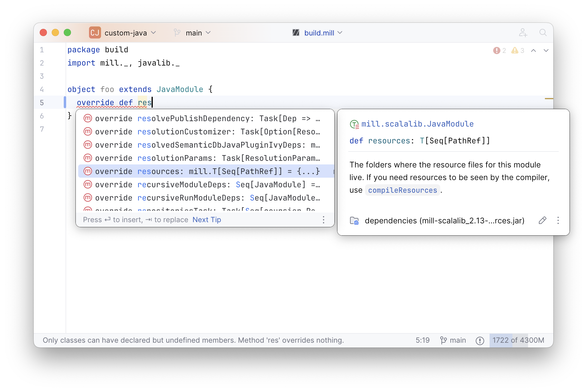Click the red errors indicator icon
Screen dimensions: 587x392
496,51
